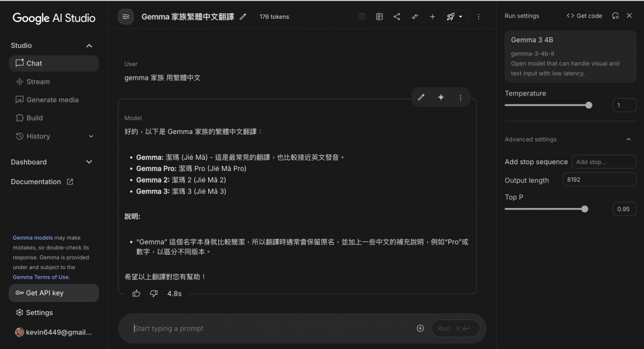Click the Top P value box
This screenshot has width=644, height=349.
tap(625, 209)
